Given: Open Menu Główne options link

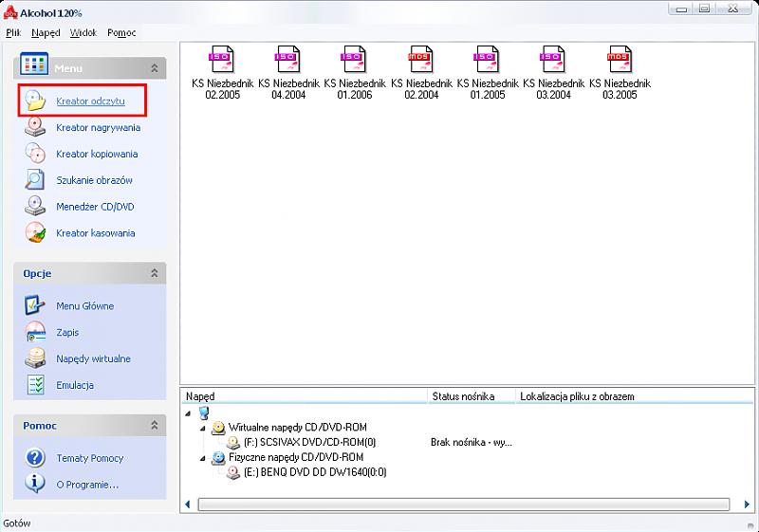Looking at the screenshot, I should [x=84, y=306].
